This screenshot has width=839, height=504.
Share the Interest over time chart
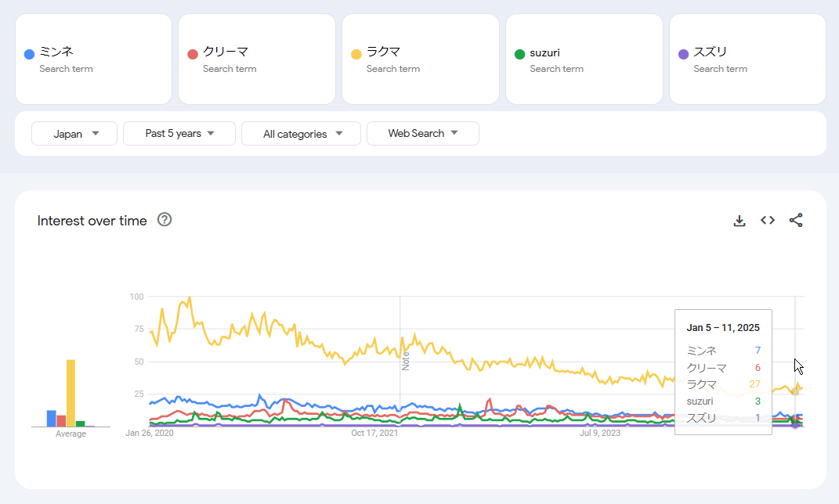pyautogui.click(x=796, y=221)
